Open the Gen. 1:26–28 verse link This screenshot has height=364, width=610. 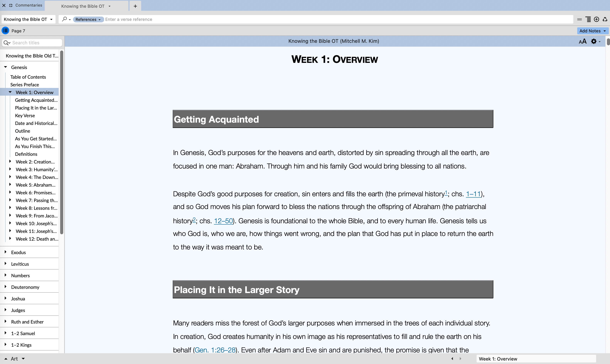coord(215,350)
